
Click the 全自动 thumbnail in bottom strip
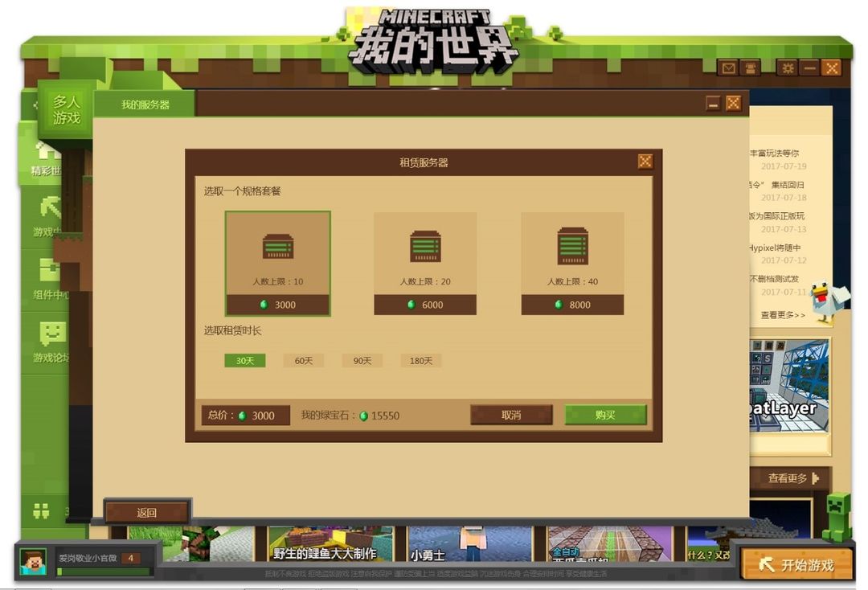[x=609, y=544]
